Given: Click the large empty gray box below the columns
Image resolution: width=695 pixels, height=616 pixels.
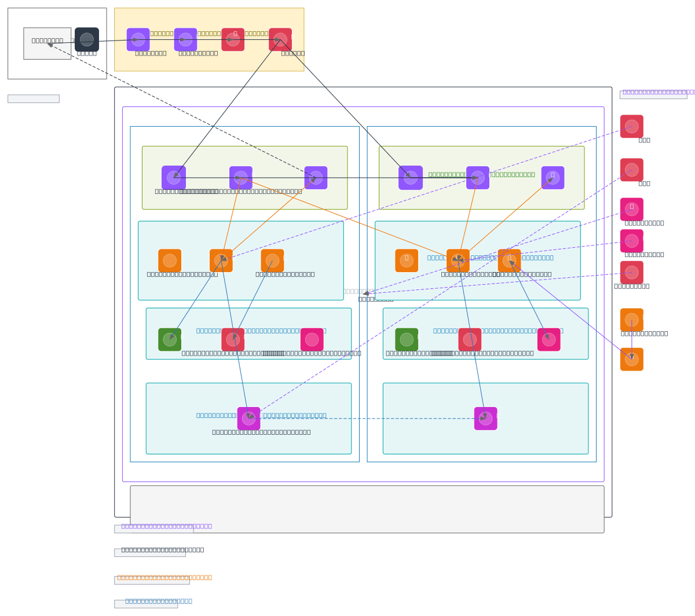Looking at the screenshot, I should (x=367, y=509).
